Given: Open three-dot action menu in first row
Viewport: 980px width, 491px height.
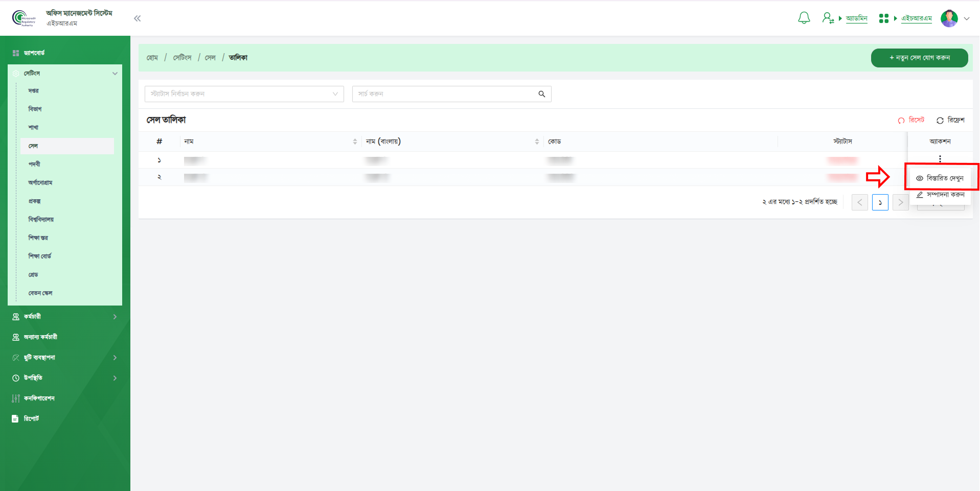Looking at the screenshot, I should [940, 159].
